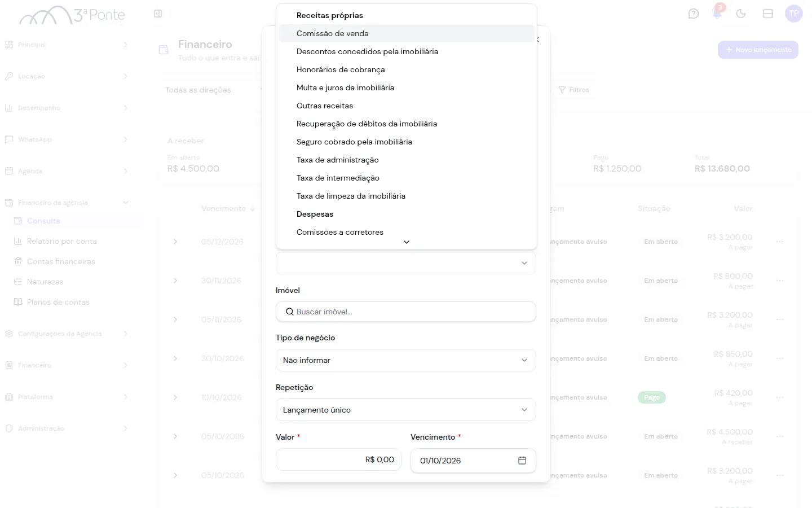Pick 'Taxa de administração' option
This screenshot has width=812, height=508.
point(406,160)
